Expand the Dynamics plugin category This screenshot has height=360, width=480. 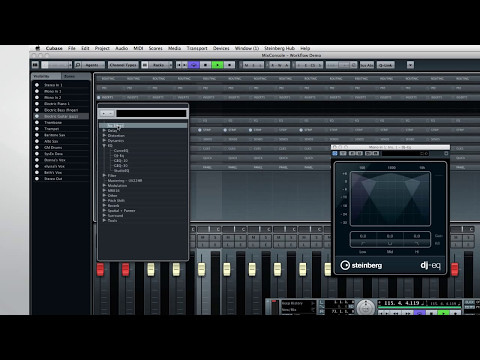pyautogui.click(x=104, y=141)
